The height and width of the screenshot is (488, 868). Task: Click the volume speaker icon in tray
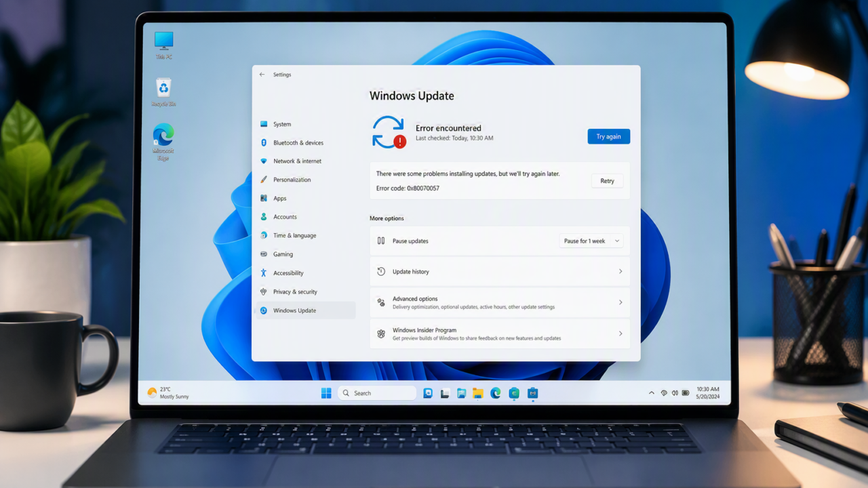click(x=675, y=393)
